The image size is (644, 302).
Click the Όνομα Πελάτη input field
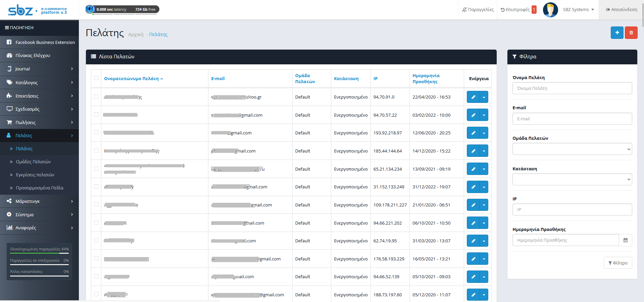click(572, 88)
